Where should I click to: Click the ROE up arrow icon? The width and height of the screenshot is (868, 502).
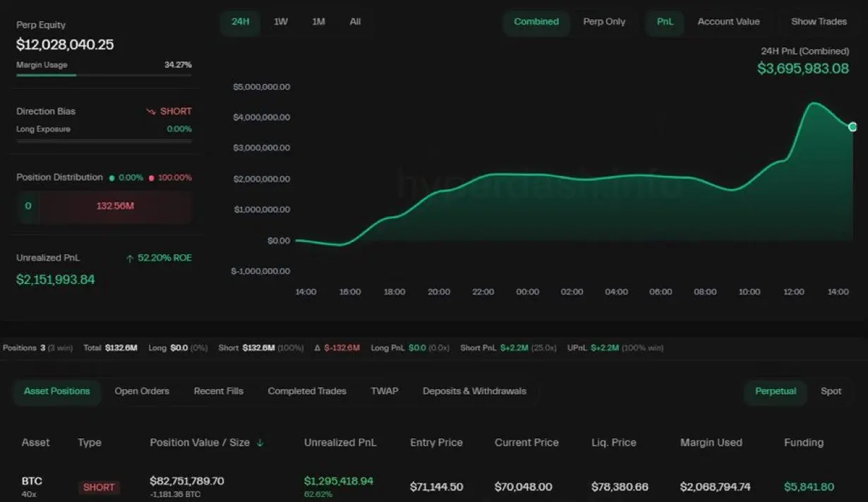130,258
